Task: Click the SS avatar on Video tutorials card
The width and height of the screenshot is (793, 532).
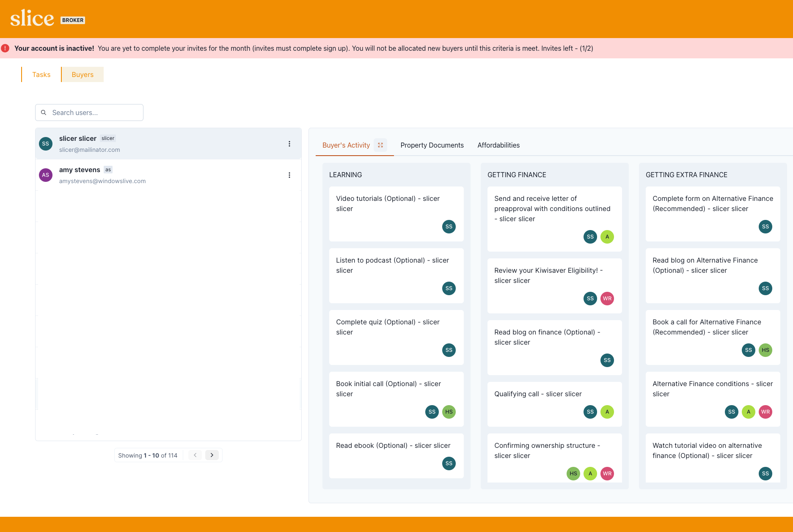Action: 449,227
